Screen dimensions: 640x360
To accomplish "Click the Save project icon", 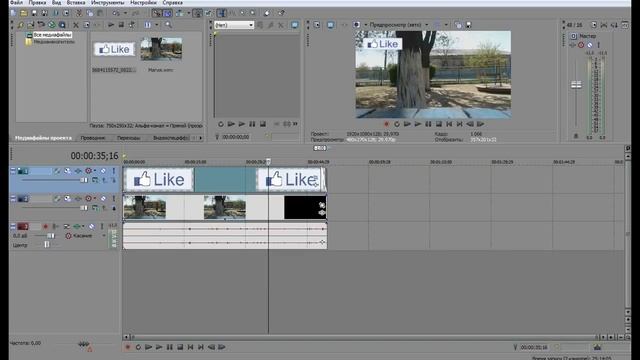I will point(34,13).
